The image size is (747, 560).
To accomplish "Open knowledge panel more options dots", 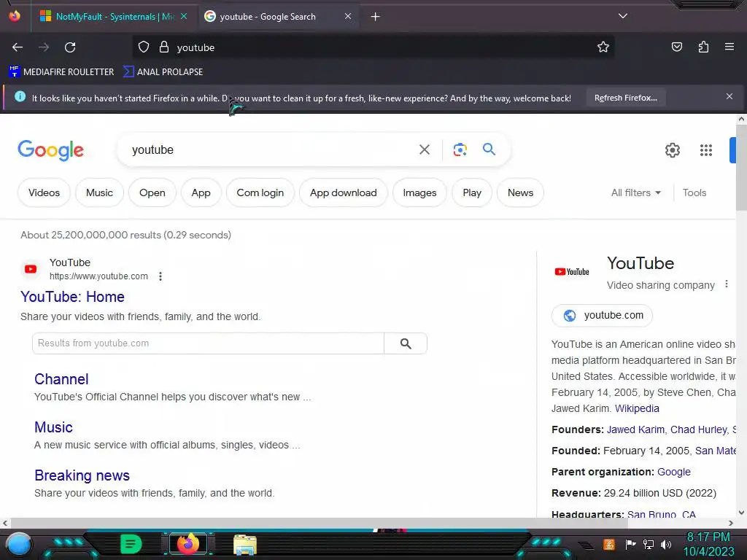I will [727, 284].
